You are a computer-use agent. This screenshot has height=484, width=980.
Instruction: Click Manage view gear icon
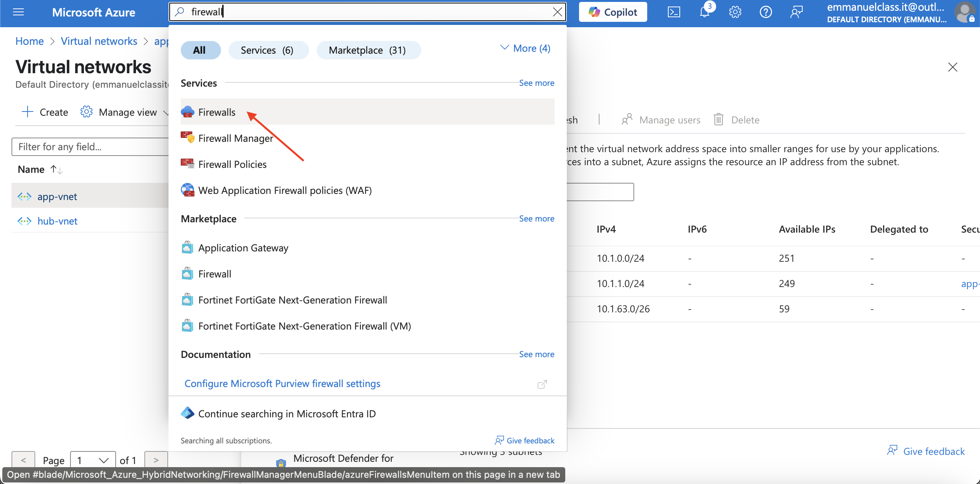tap(86, 112)
